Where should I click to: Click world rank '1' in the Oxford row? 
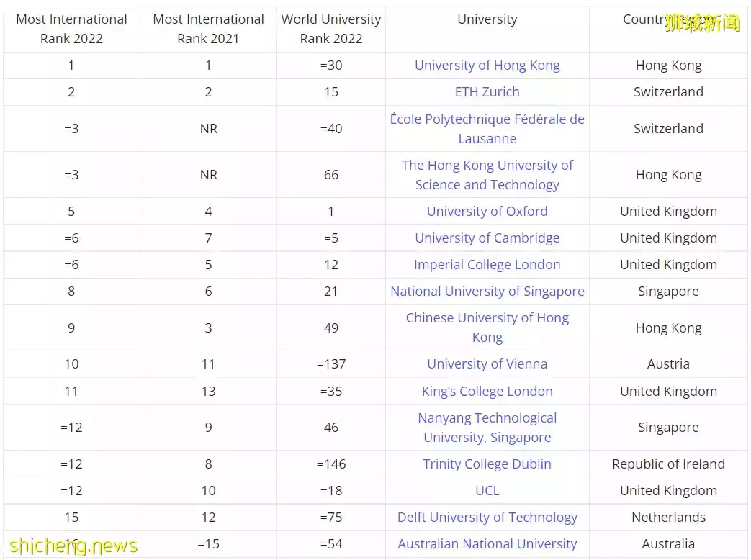(x=331, y=211)
